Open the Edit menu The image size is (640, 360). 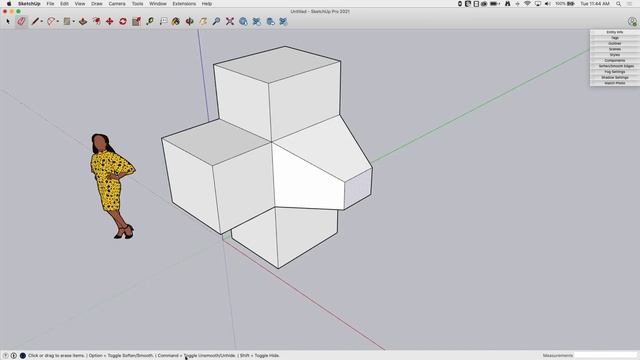(x=64, y=4)
